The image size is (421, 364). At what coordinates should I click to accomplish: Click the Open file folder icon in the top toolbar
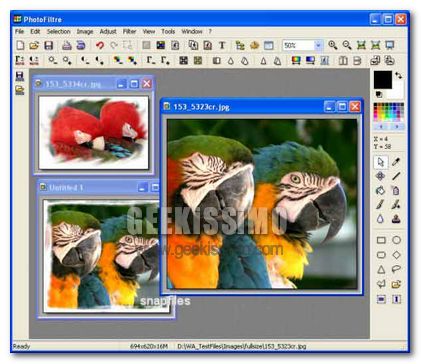coord(34,45)
